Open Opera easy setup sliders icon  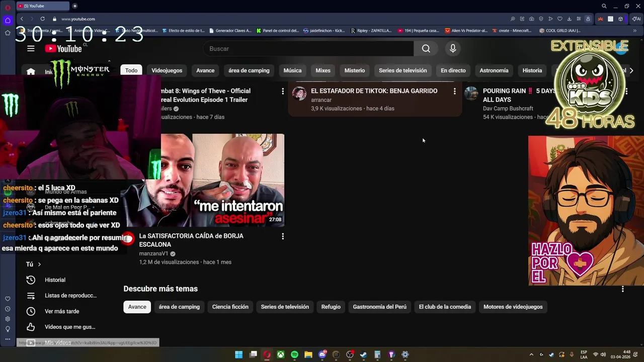coord(579,19)
